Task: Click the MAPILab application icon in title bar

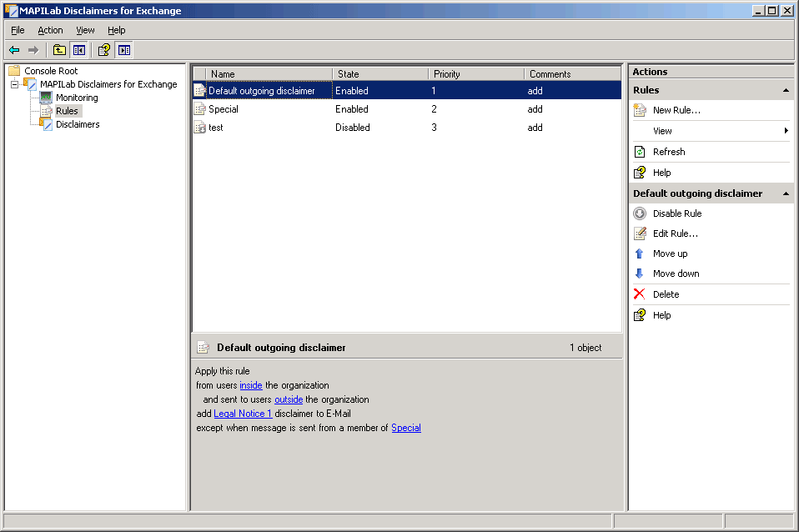Action: click(11, 10)
